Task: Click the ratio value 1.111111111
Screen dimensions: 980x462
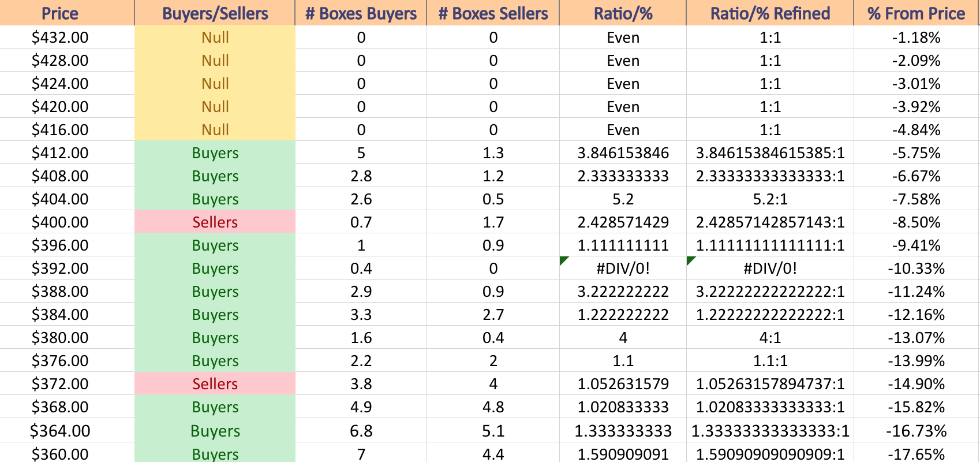Action: (623, 245)
